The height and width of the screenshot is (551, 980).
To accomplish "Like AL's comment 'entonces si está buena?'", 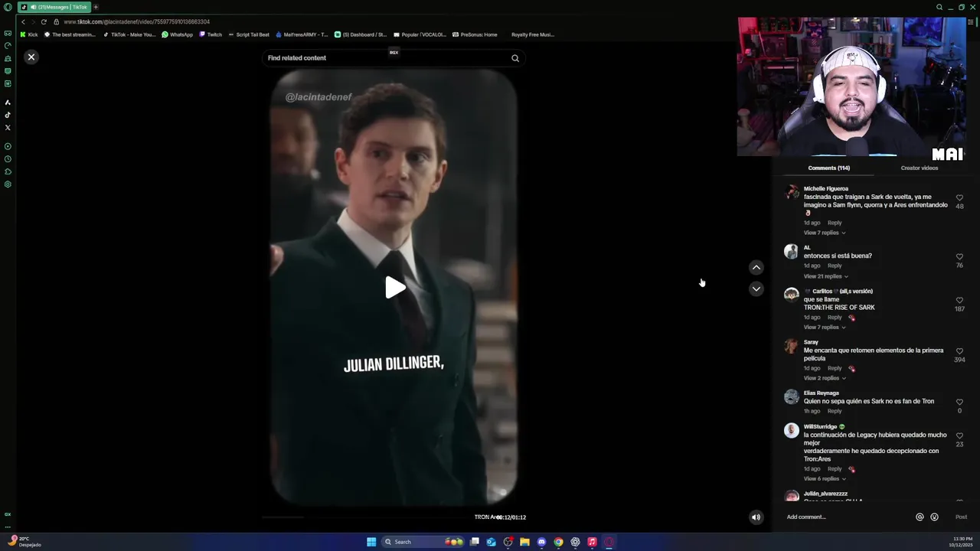I will click(x=959, y=257).
